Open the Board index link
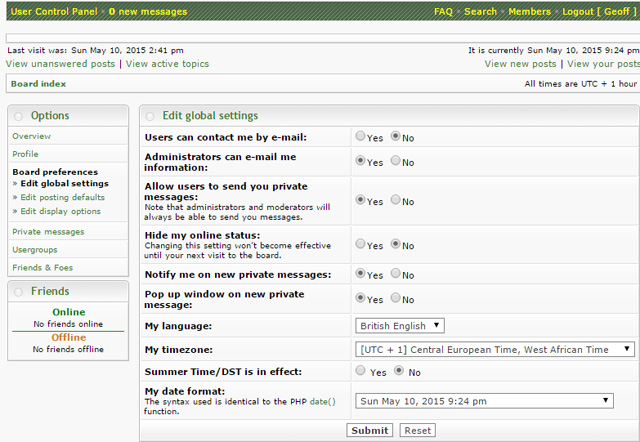This screenshot has height=442, width=640. [x=38, y=84]
